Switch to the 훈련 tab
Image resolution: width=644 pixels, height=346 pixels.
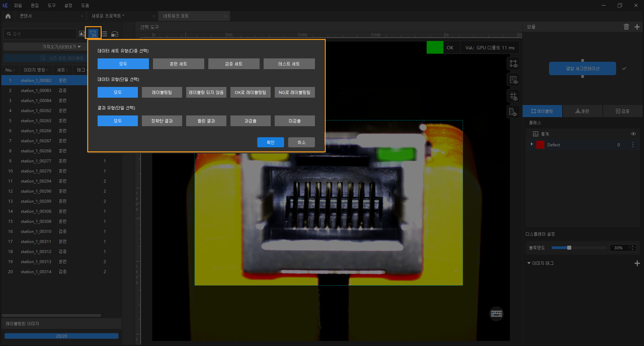click(582, 111)
